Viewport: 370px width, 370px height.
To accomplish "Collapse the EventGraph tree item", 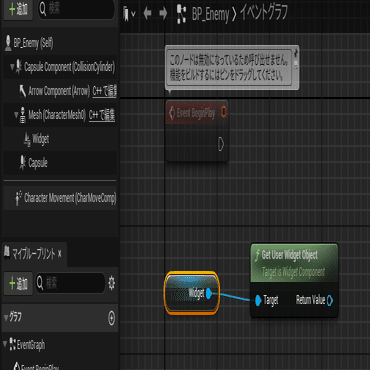I will (5, 343).
